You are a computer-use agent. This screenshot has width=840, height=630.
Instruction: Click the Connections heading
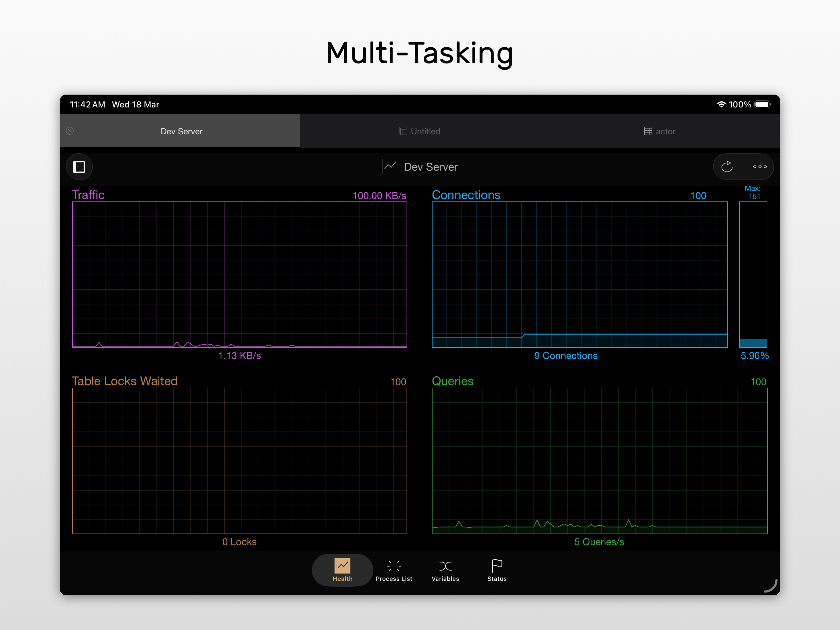466,195
